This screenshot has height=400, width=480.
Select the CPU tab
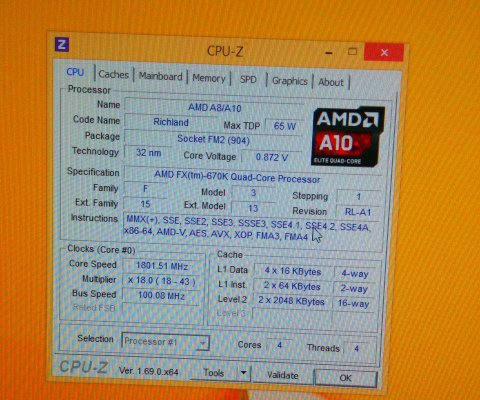[75, 72]
